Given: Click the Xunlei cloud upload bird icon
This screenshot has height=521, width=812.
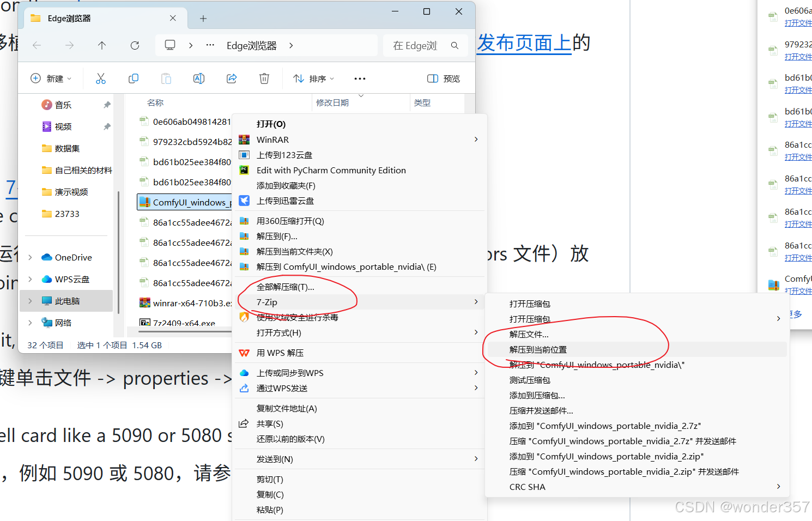Looking at the screenshot, I should point(244,201).
